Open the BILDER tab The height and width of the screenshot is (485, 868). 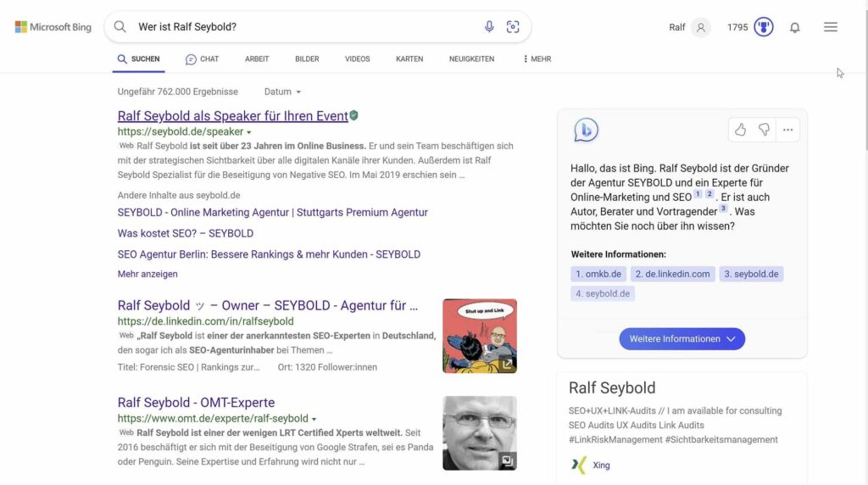[x=307, y=59]
